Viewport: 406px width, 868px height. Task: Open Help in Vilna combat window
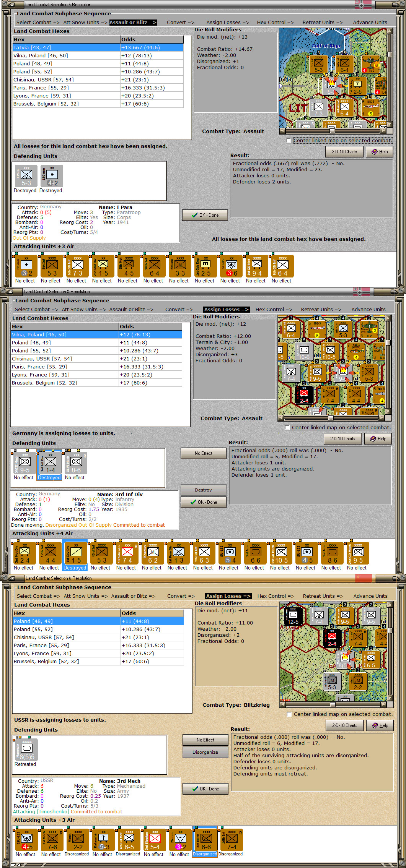click(378, 439)
